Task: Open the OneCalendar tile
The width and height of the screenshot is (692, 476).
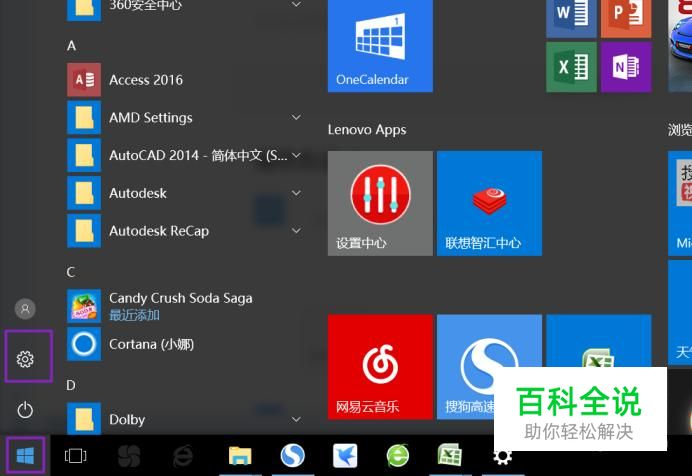Action: tap(380, 45)
